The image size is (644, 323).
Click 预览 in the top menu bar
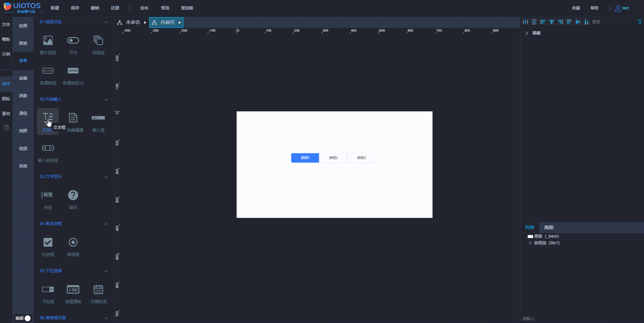[x=165, y=8]
